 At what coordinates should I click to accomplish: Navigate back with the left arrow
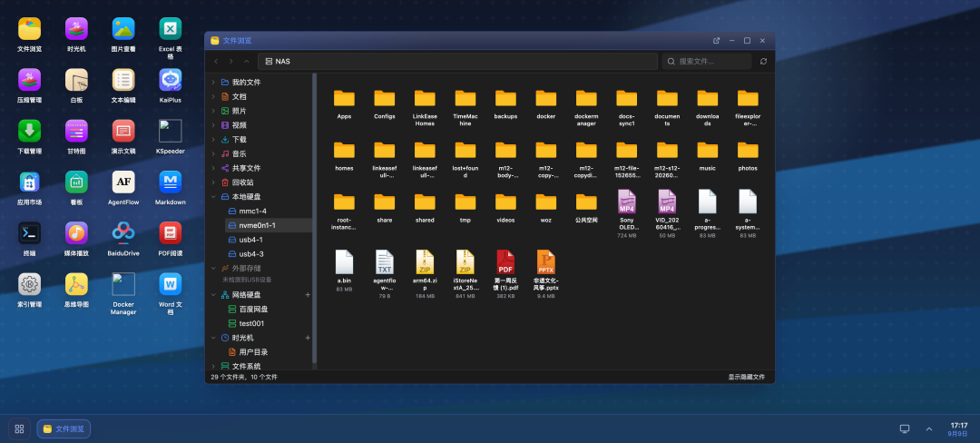pos(216,61)
